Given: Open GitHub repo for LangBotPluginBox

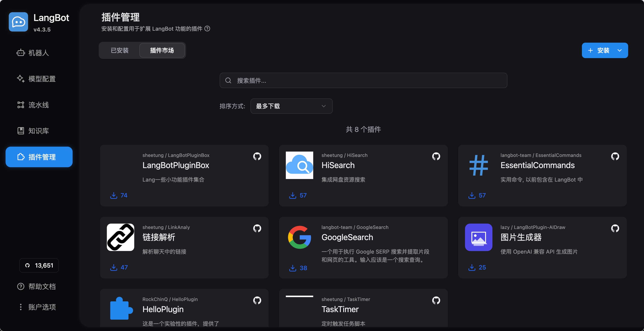Looking at the screenshot, I should coord(257,156).
